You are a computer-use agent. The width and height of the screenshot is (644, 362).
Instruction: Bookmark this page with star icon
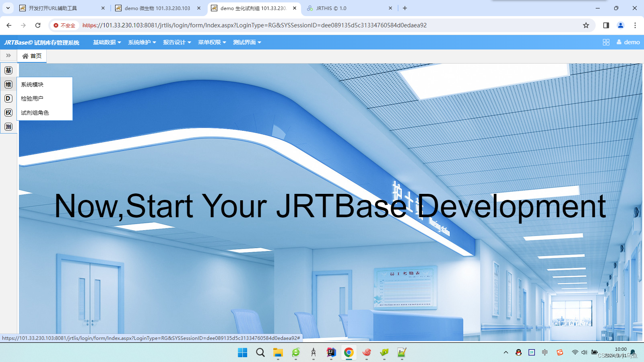point(586,25)
